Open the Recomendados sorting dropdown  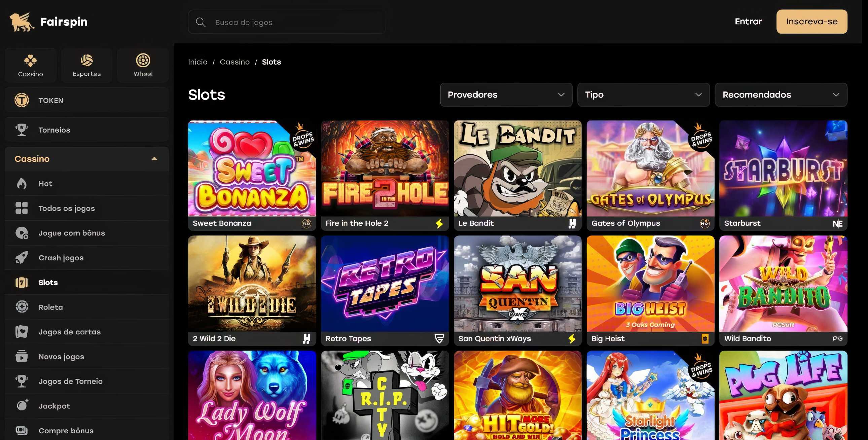click(781, 95)
